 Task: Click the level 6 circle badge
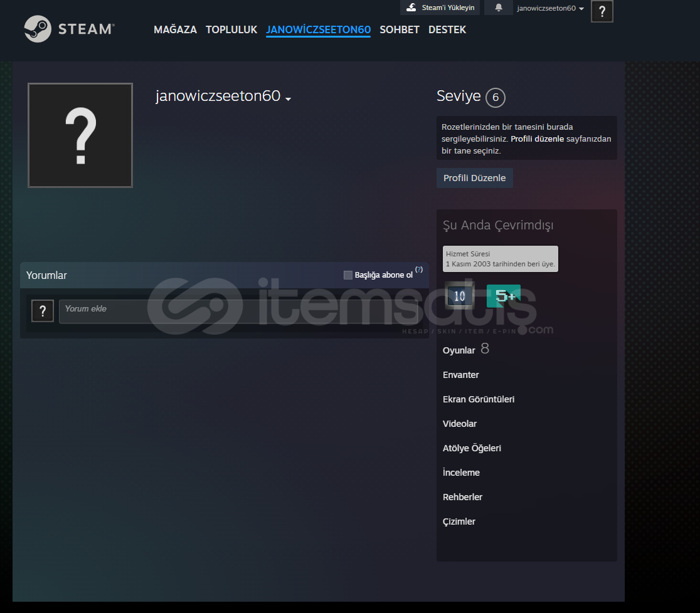(x=495, y=98)
